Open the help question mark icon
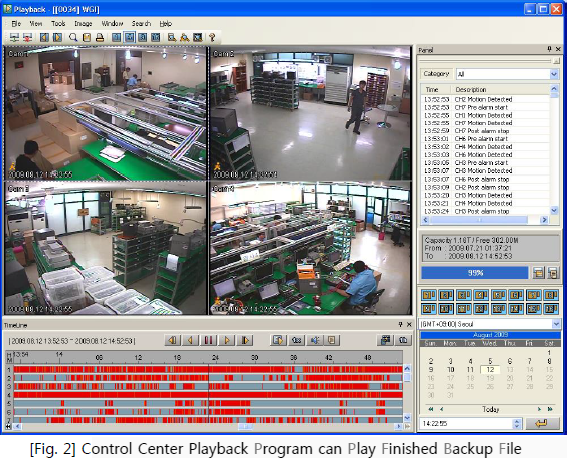 coord(212,37)
